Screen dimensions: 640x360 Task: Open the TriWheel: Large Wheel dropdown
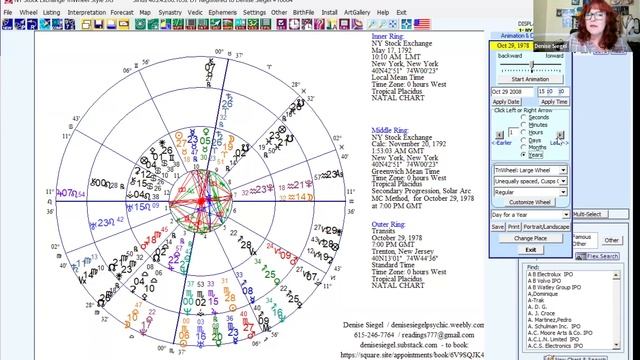(563, 170)
